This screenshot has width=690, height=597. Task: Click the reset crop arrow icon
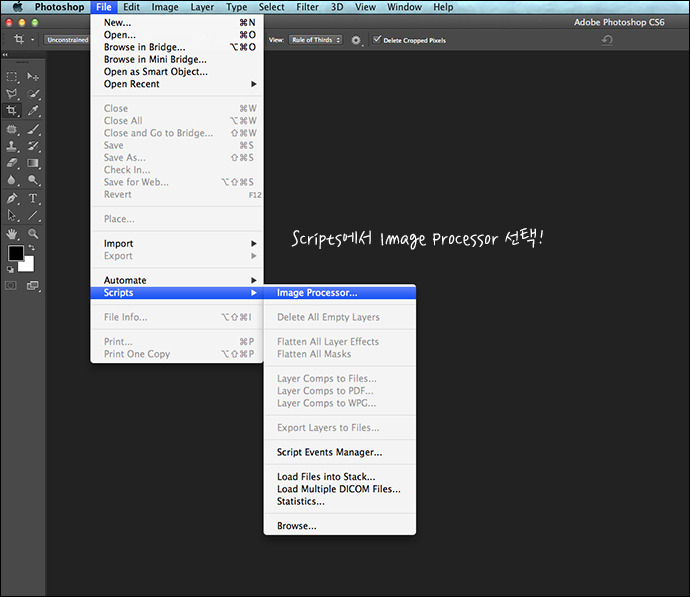(x=607, y=40)
